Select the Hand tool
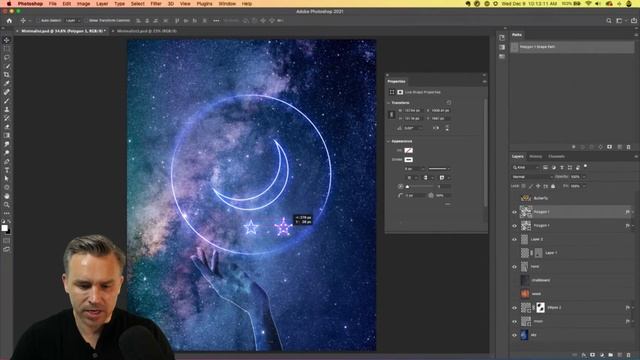640x360 pixels. [7, 196]
